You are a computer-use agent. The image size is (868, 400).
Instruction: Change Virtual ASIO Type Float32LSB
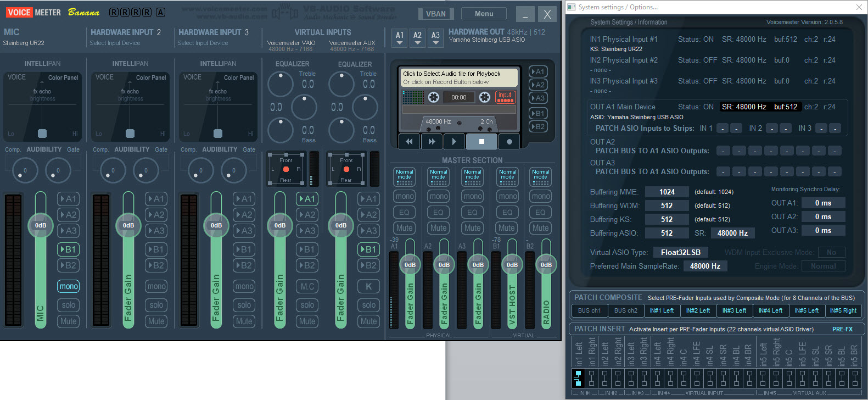[681, 252]
